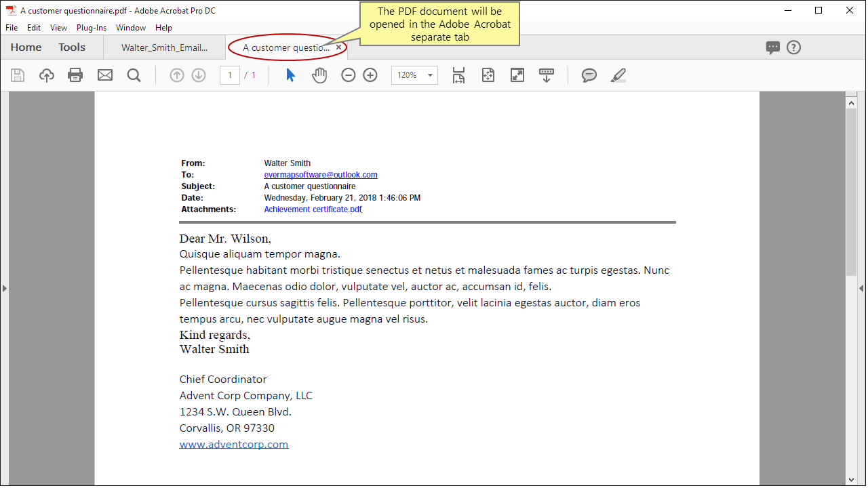Open the Print dialog icon
The height and width of the screenshot is (488, 868).
point(75,75)
